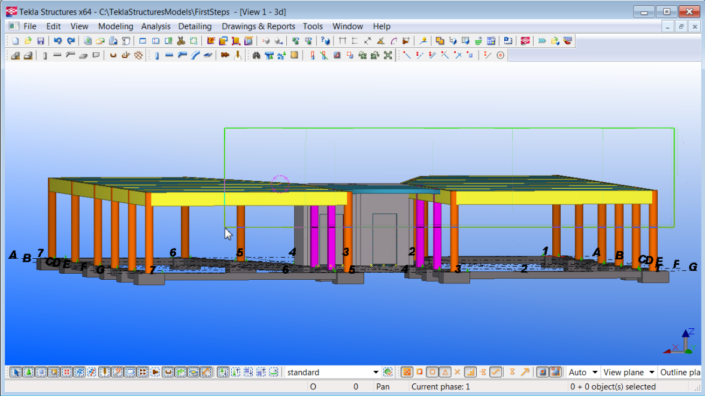
Task: Click the Current phase: 1 status field
Action: click(440, 387)
